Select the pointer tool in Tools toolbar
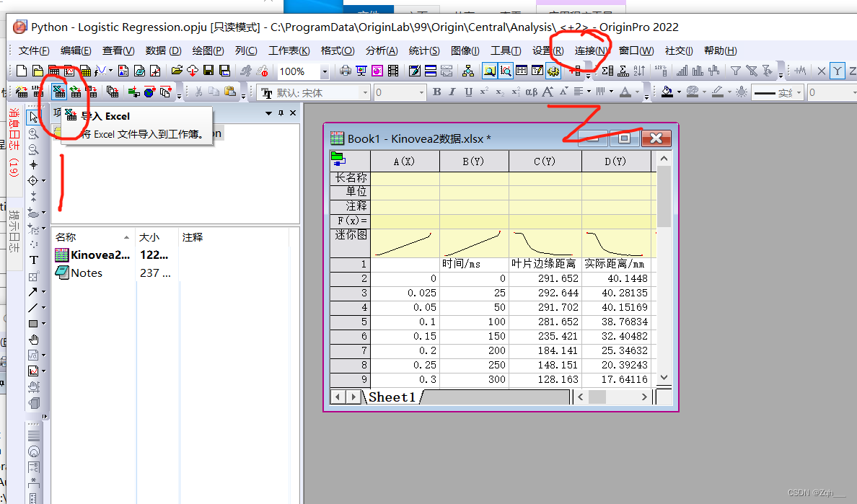This screenshot has height=504, width=857. click(34, 117)
